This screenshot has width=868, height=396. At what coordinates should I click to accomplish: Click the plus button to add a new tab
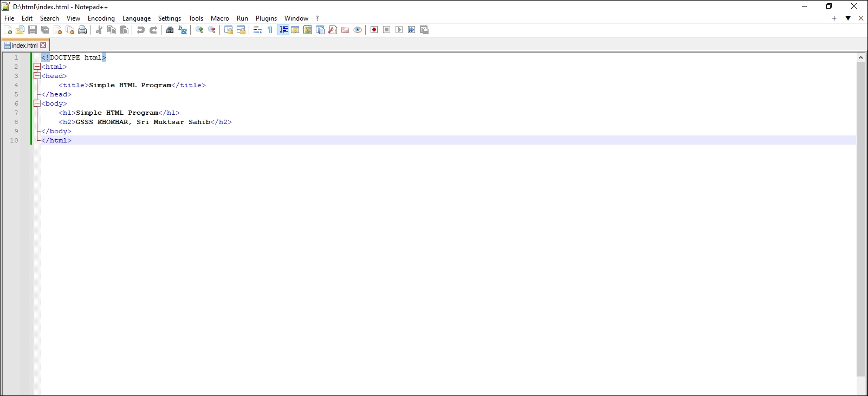834,18
